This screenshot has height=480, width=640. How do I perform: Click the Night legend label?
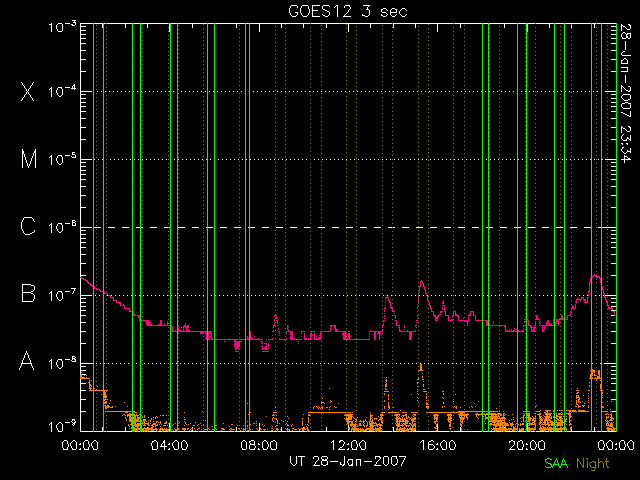[593, 464]
